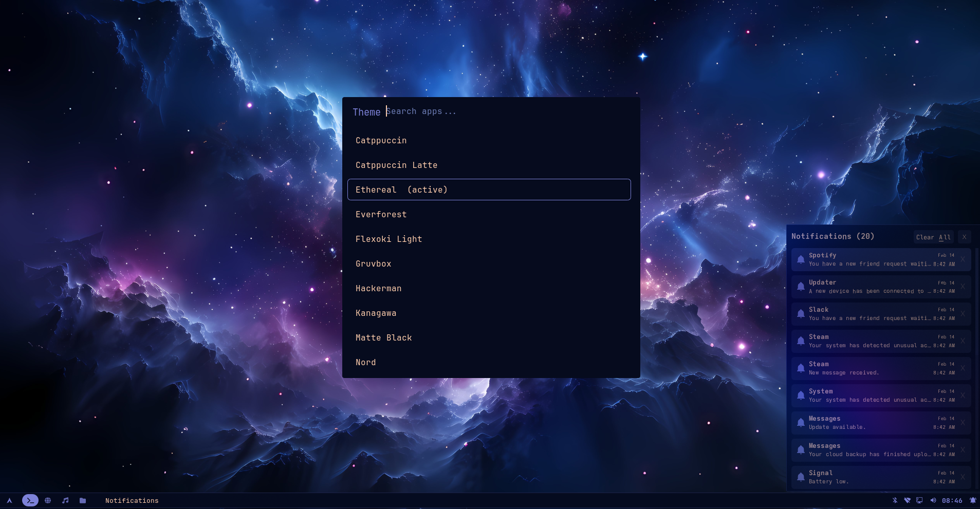Screen dimensions: 980x509
Task: Click the Wi-Fi disconnected tray icon
Action: tap(907, 500)
